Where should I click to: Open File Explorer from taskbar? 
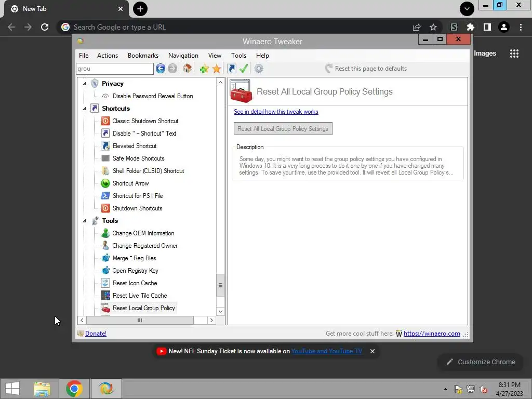pyautogui.click(x=42, y=389)
